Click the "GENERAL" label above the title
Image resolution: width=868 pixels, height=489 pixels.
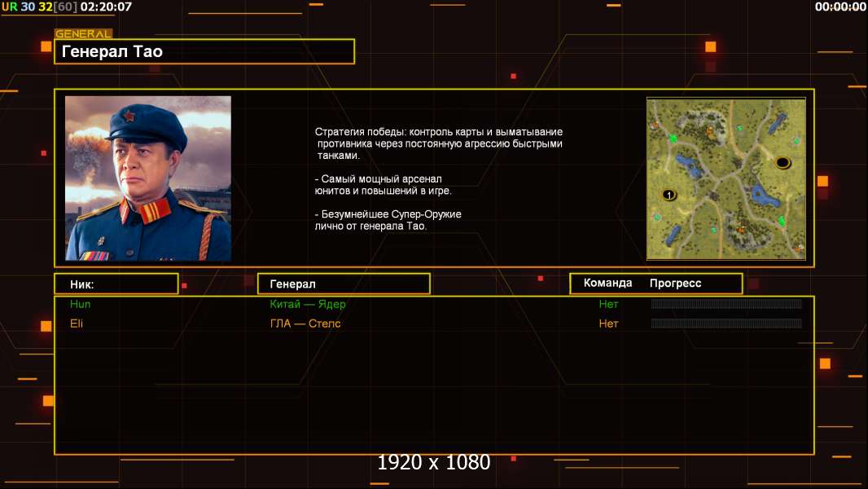click(83, 33)
